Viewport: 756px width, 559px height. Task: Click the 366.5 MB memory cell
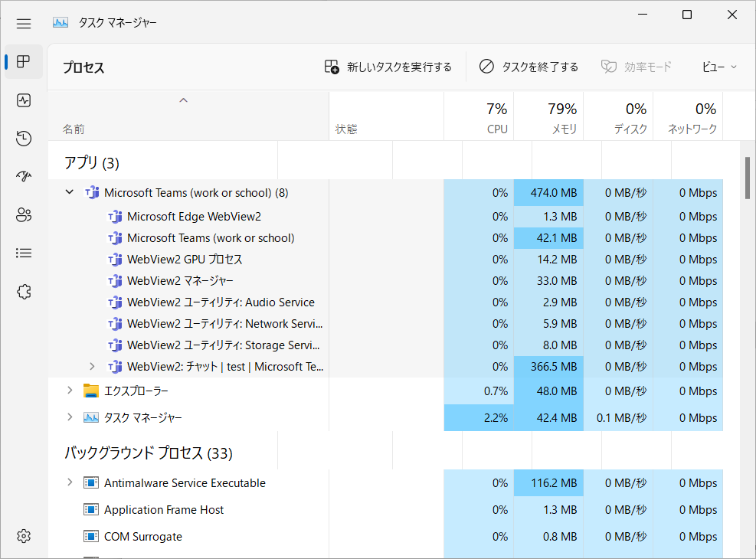[548, 367]
